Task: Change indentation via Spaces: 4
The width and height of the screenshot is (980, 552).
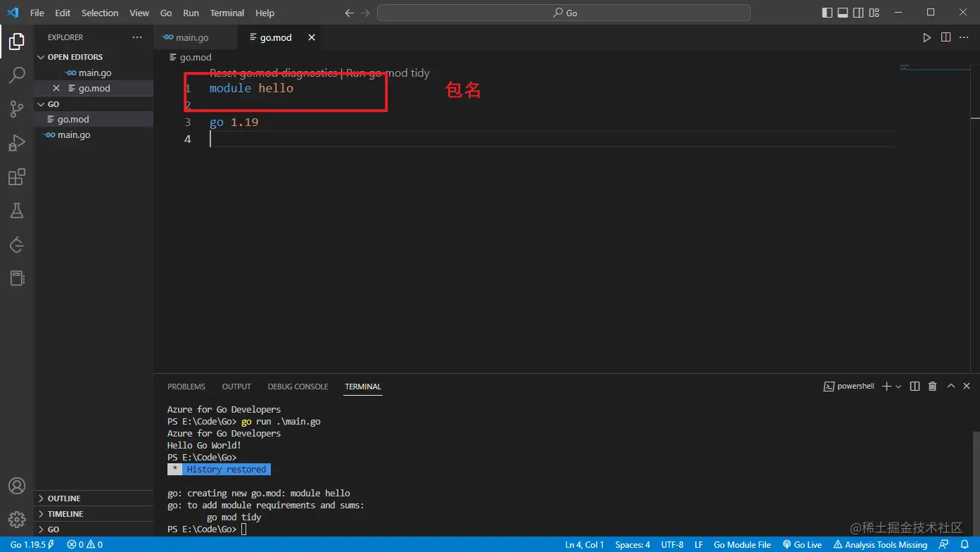Action: [x=632, y=545]
